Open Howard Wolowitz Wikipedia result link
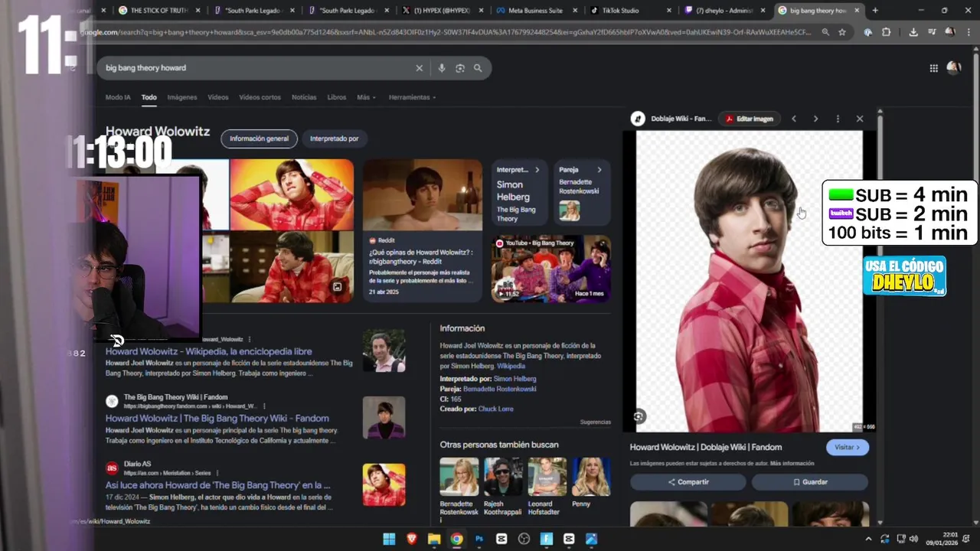This screenshot has height=551, width=980. coord(208,352)
